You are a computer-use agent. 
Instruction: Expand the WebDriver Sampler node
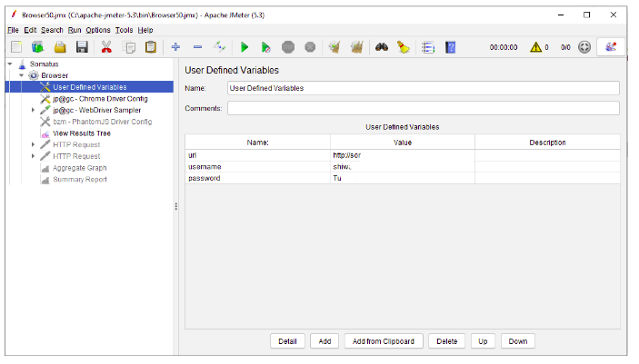pyautogui.click(x=33, y=110)
